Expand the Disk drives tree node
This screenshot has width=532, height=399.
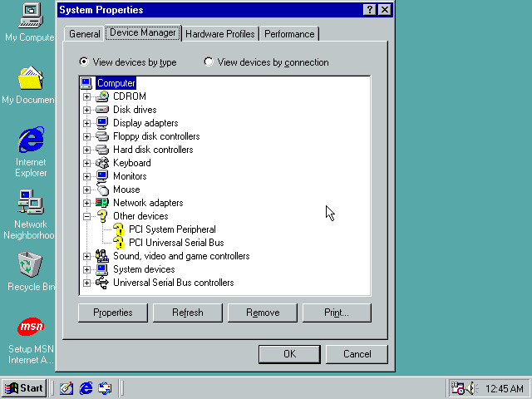click(x=86, y=110)
